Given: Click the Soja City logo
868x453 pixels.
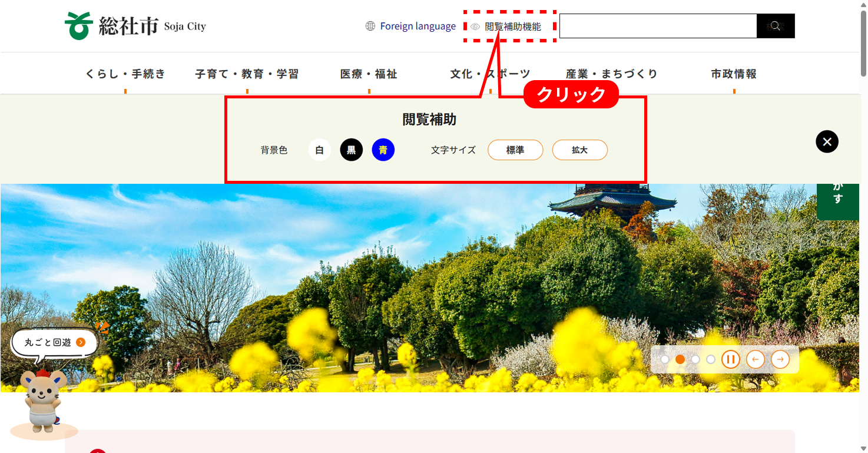Looking at the screenshot, I should pos(135,26).
